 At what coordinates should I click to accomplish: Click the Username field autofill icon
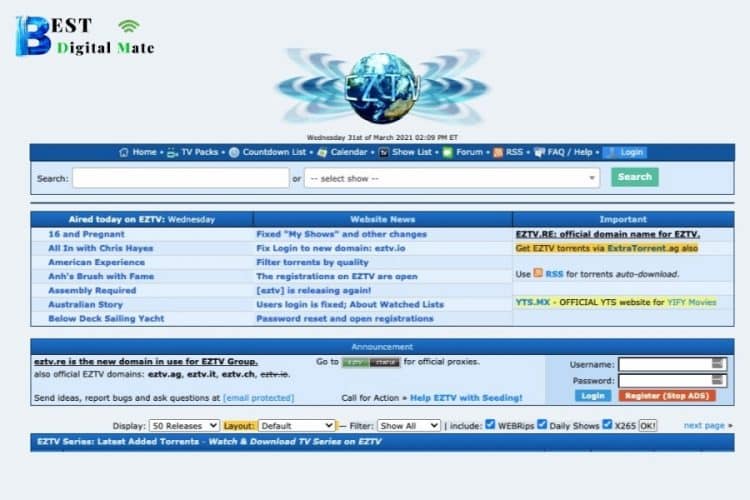[717, 364]
